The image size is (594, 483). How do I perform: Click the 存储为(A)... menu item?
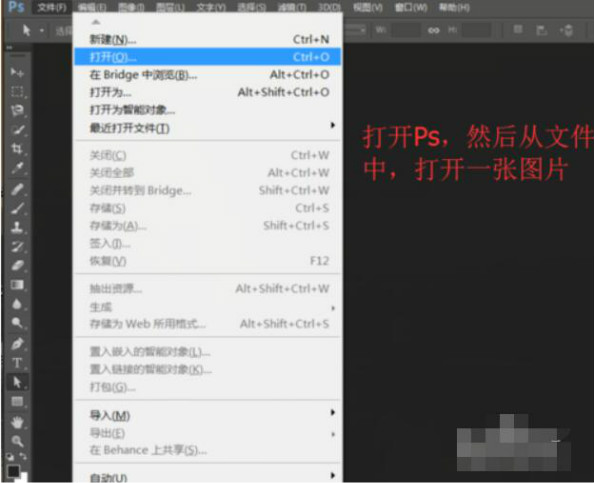pyautogui.click(x=208, y=226)
